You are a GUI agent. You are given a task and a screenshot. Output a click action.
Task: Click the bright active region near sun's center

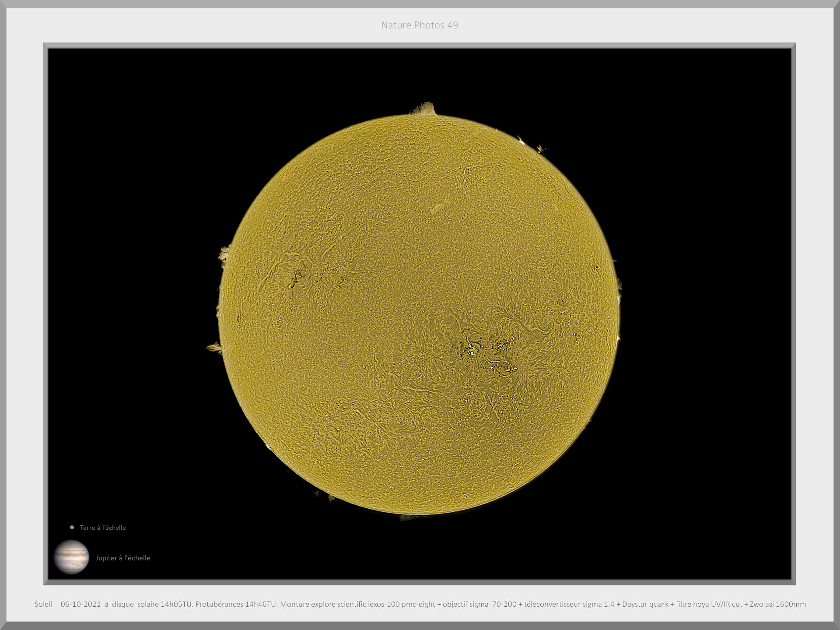(x=471, y=348)
